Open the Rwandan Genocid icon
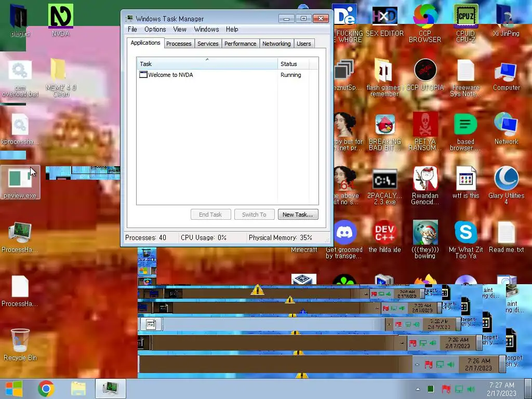This screenshot has width=532, height=399. tap(425, 186)
